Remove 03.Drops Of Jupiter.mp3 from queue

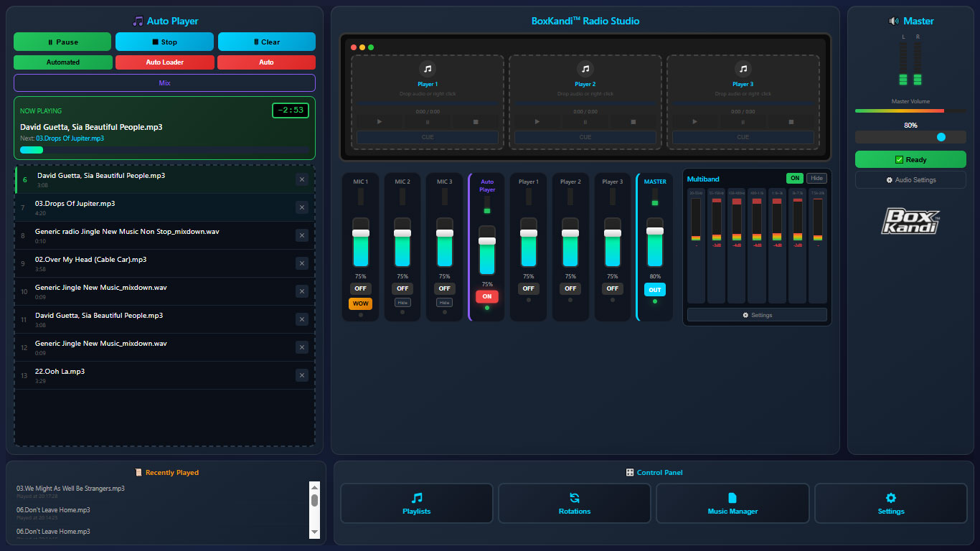click(x=302, y=207)
